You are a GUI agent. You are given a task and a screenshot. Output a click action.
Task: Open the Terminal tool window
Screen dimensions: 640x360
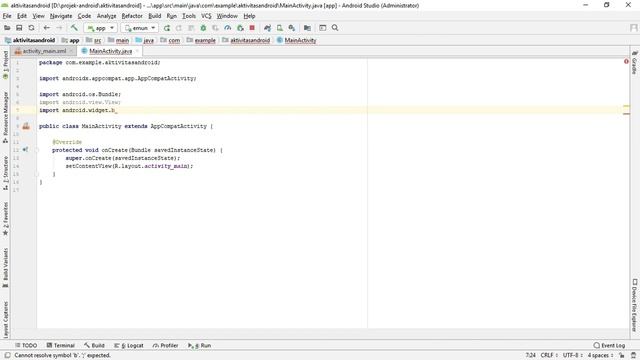click(60, 345)
